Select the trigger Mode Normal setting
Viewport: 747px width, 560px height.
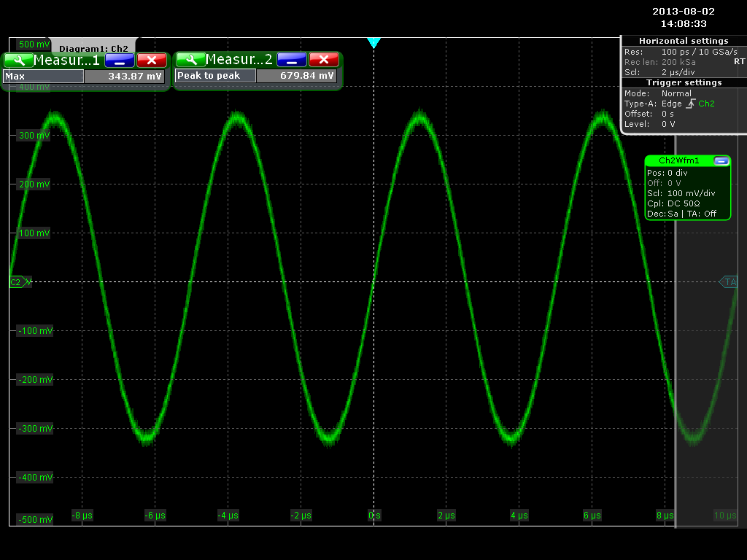tap(676, 93)
